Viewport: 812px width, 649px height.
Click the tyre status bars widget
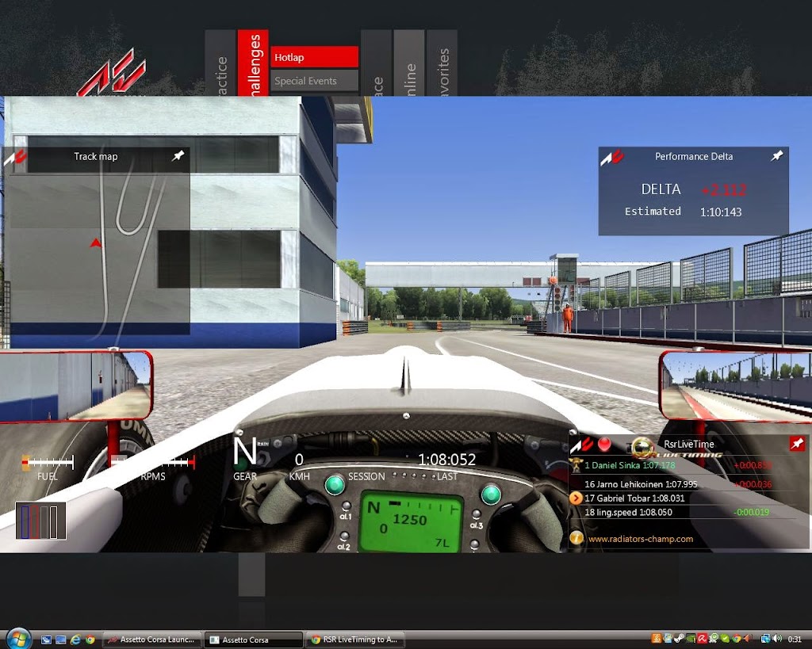coord(40,521)
